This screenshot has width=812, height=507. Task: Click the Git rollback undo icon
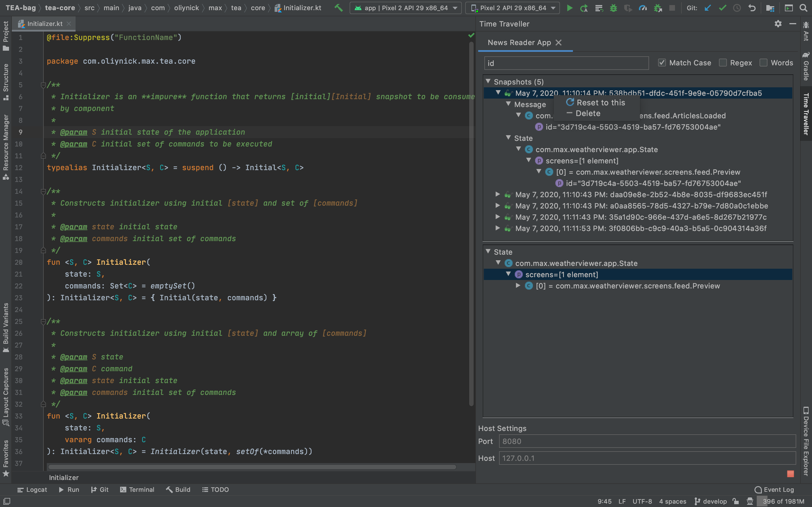tap(752, 8)
